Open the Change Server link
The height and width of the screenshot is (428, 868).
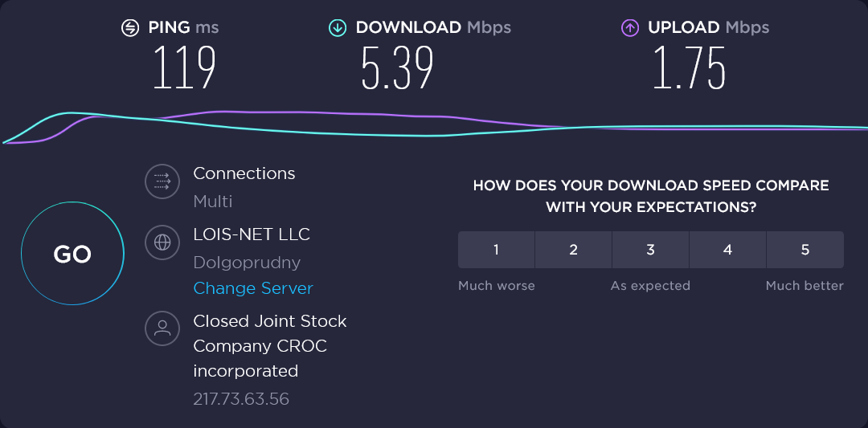pyautogui.click(x=253, y=288)
